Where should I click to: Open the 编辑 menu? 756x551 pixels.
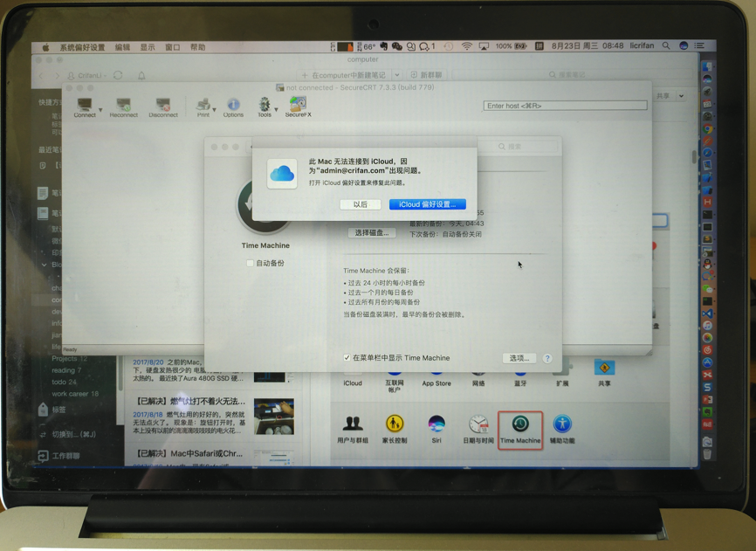coord(122,47)
